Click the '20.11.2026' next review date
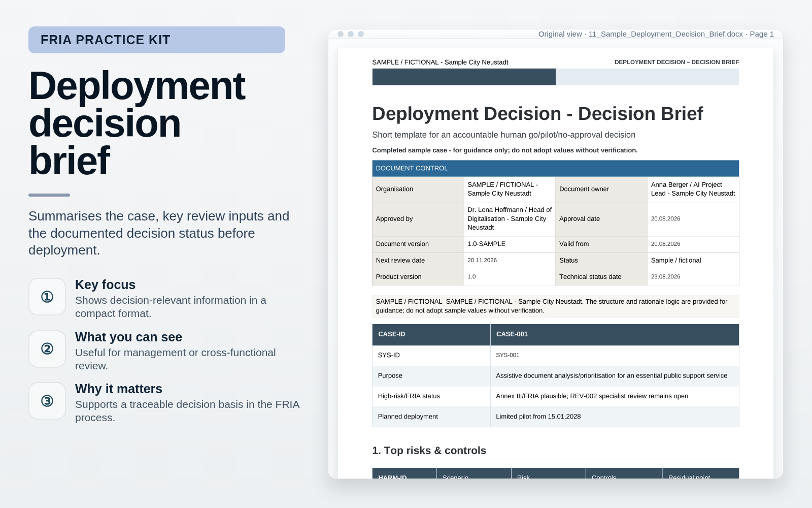 click(x=510, y=260)
